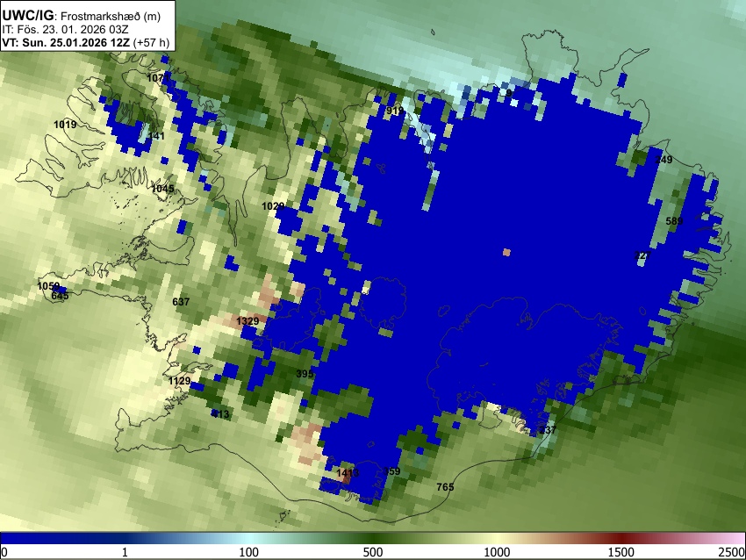746x560 pixels.
Task: Click the map value 141
Action: point(156,136)
